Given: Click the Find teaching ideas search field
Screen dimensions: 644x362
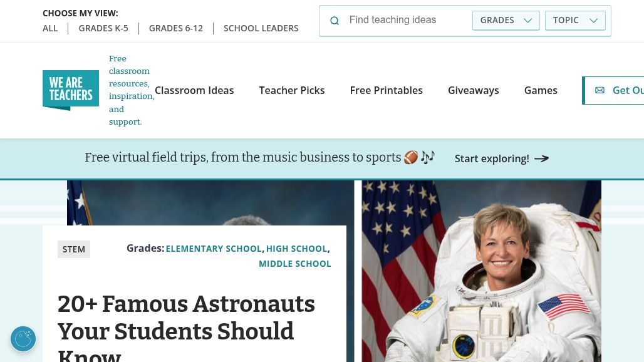Looking at the screenshot, I should (407, 20).
